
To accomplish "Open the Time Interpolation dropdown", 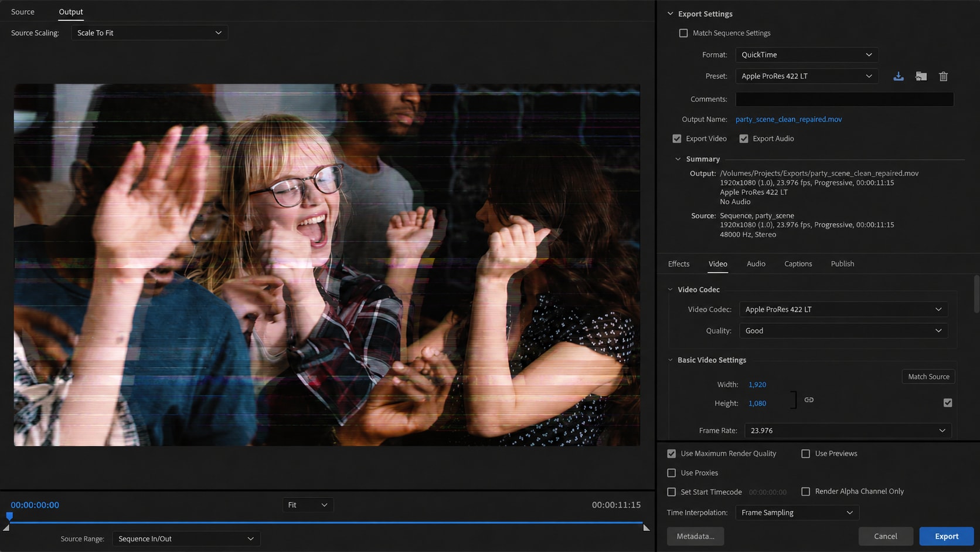I will coord(797,513).
